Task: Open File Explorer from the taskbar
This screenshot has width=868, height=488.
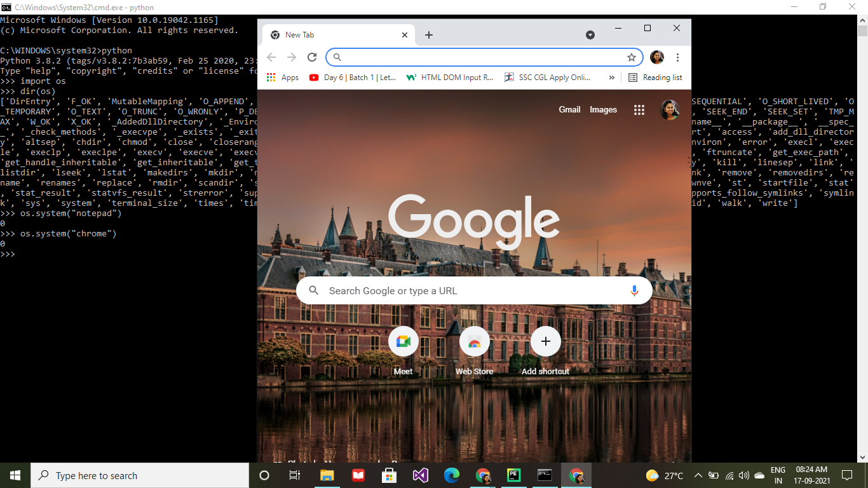Action: (x=327, y=475)
